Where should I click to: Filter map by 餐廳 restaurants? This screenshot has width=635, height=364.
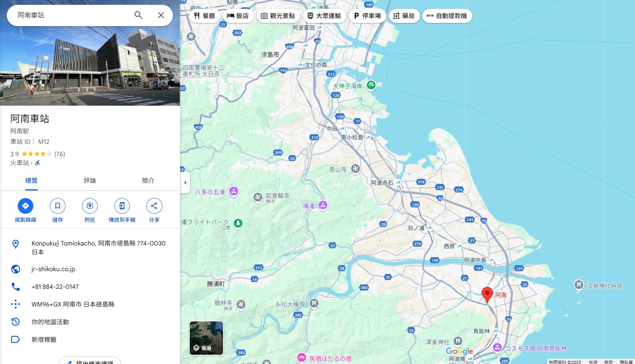[x=205, y=16]
